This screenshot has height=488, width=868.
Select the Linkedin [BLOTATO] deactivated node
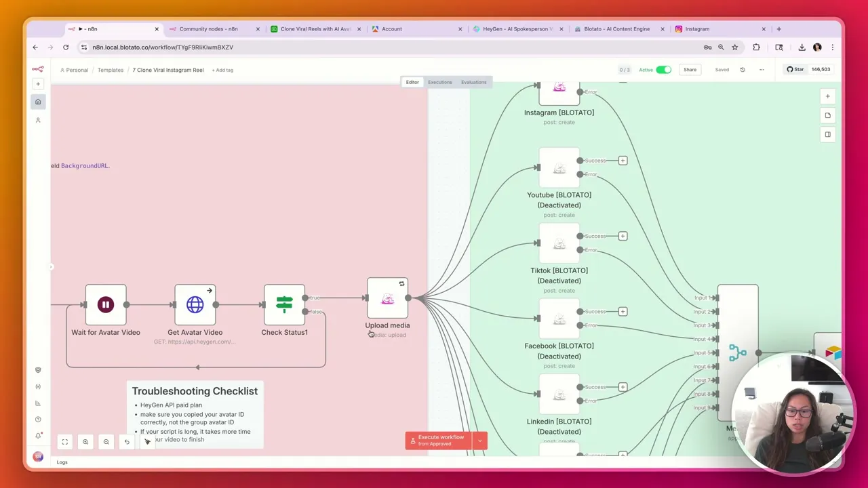559,394
